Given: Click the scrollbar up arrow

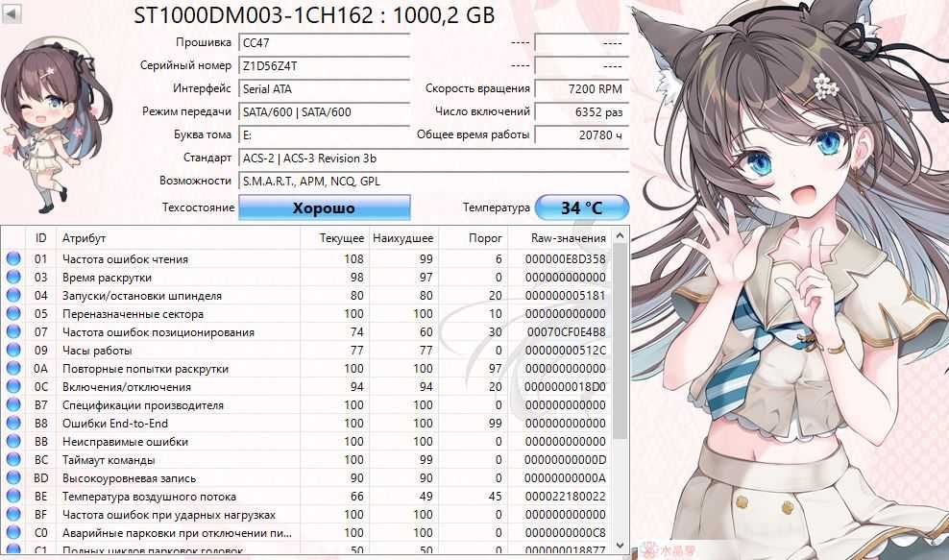Looking at the screenshot, I should (x=620, y=235).
